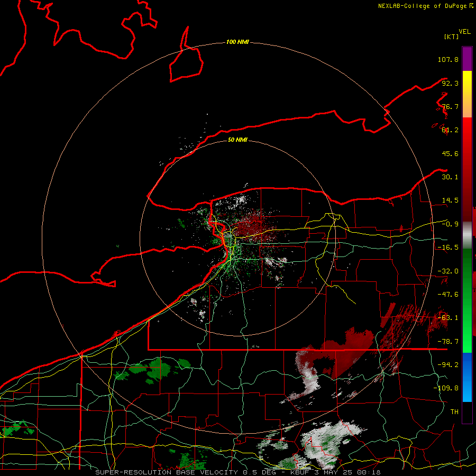Click the [KT] units label
Viewport: 476px width, 476px height.
(452, 36)
